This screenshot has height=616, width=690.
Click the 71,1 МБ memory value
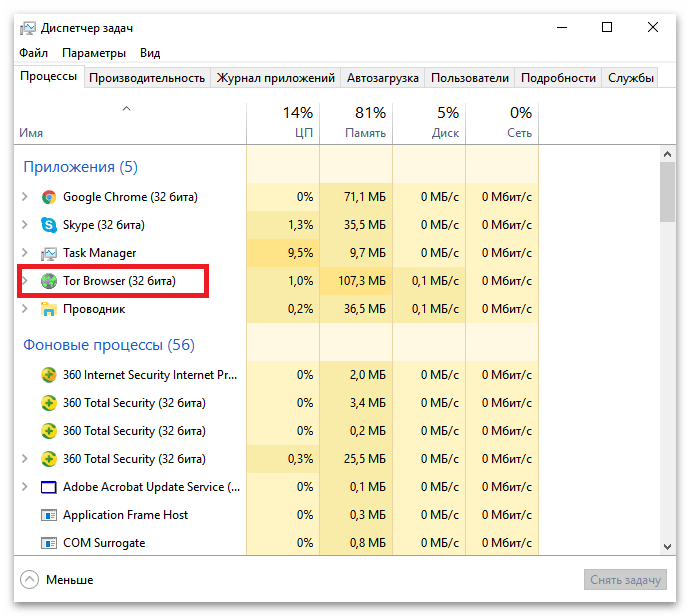tap(365, 197)
